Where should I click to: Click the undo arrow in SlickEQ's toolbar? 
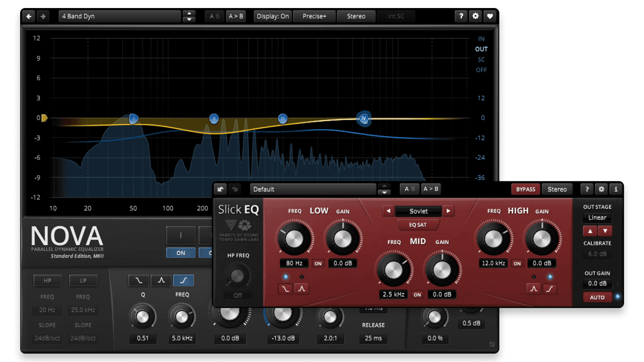(220, 189)
